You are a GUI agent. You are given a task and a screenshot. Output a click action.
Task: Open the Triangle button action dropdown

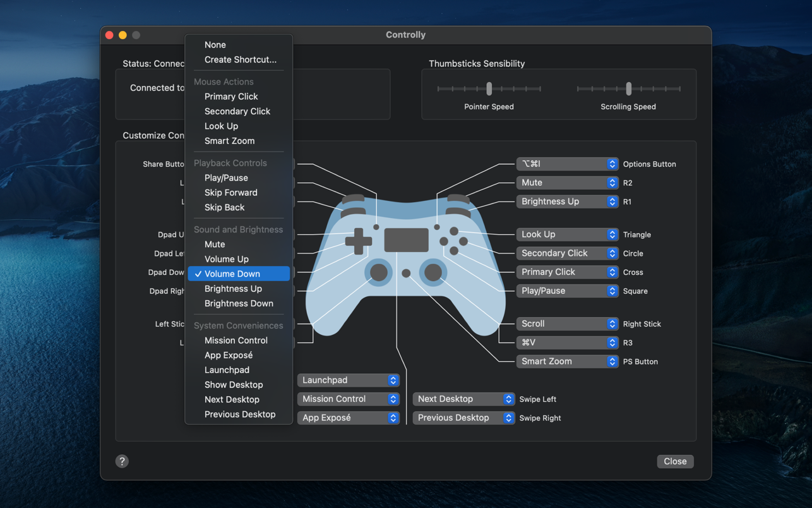point(567,234)
